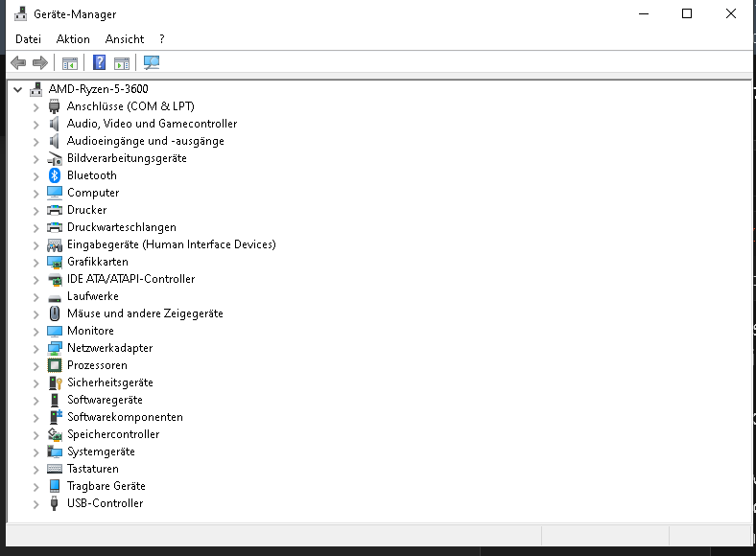756x556 pixels.
Task: Select the Sicherheitsgeräte label
Action: 110,382
